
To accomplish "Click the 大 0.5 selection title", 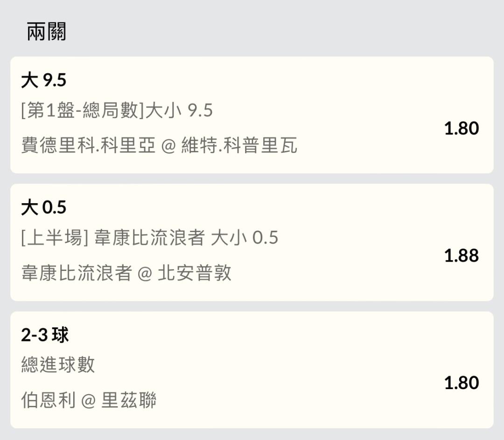I will tap(43, 207).
